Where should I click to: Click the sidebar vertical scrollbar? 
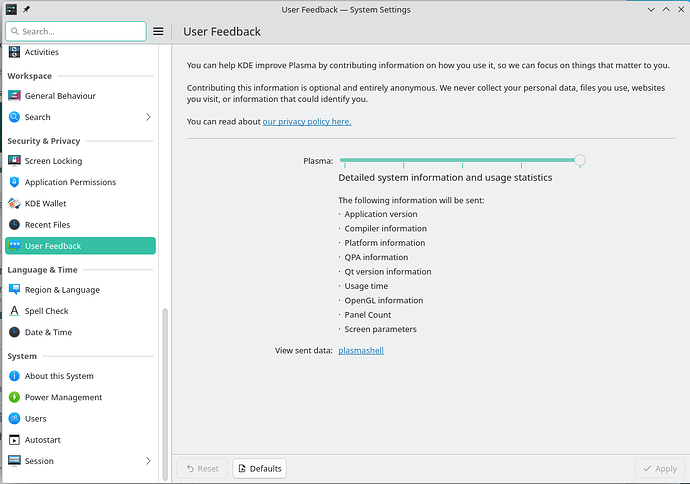(165, 394)
